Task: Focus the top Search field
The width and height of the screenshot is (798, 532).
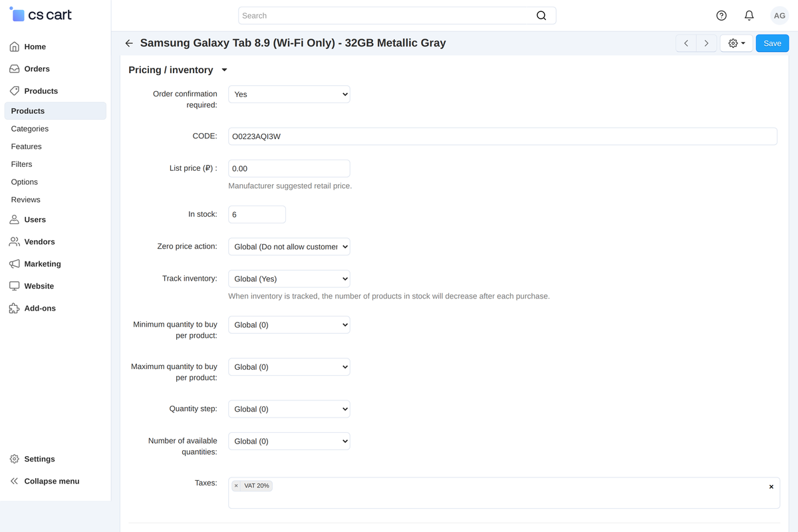Action: coord(397,16)
